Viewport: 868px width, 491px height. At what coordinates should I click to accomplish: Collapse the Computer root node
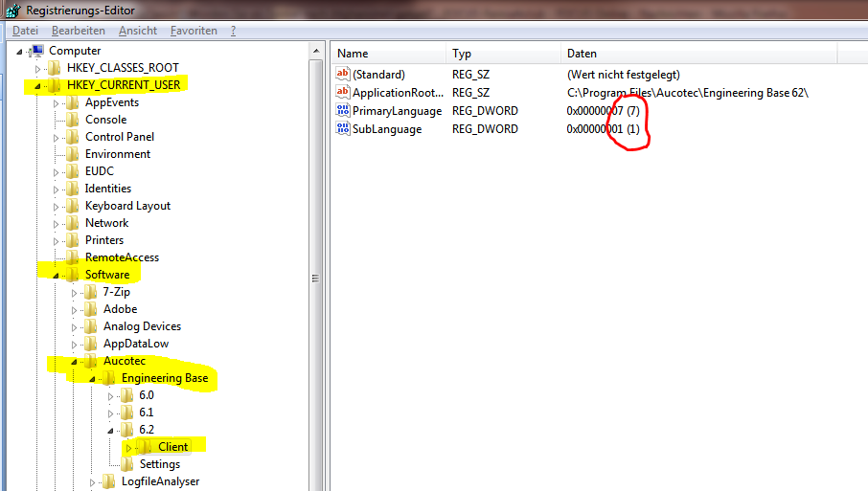(x=19, y=52)
